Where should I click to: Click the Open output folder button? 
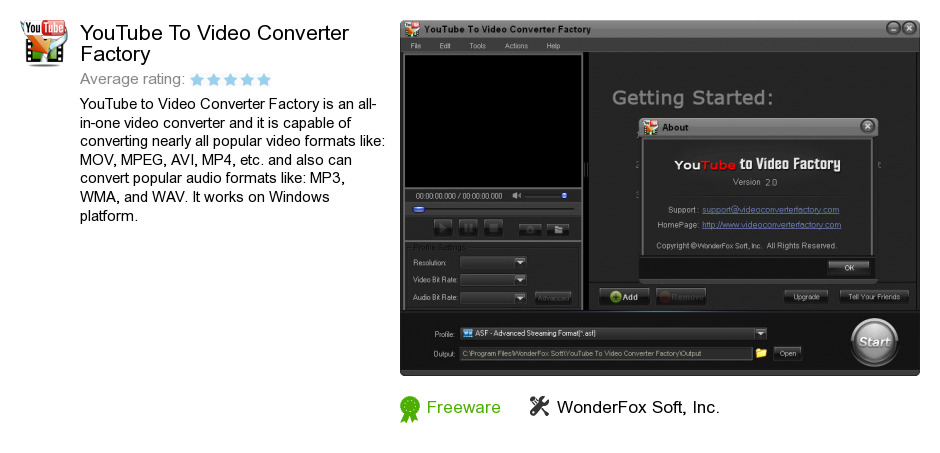(788, 354)
